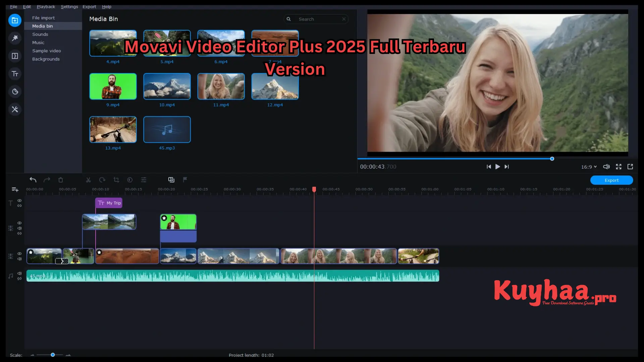Select the 10.mp4 thumbnail in Media Bin

pos(167,86)
